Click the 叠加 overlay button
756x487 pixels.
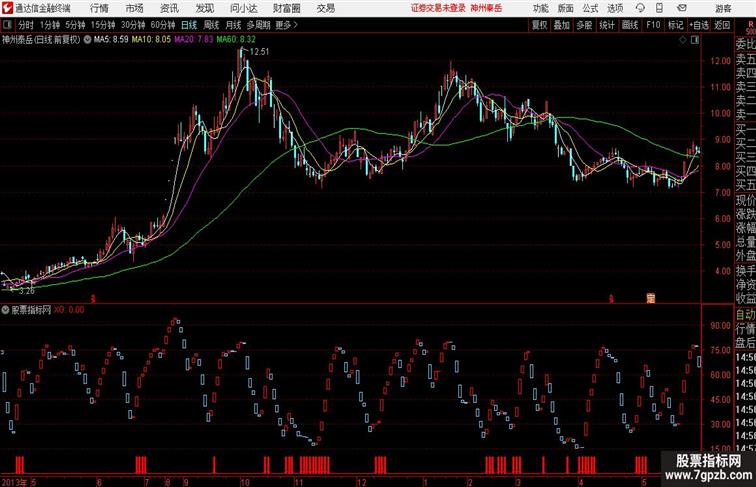561,25
